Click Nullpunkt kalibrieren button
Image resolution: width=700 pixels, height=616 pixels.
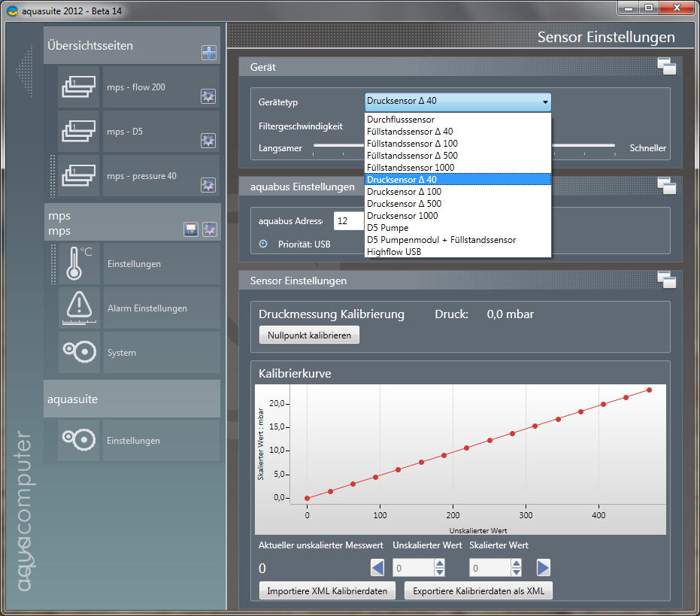[309, 335]
